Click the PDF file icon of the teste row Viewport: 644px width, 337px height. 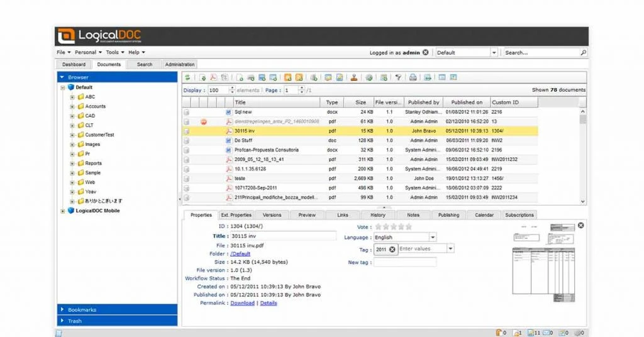(x=229, y=179)
